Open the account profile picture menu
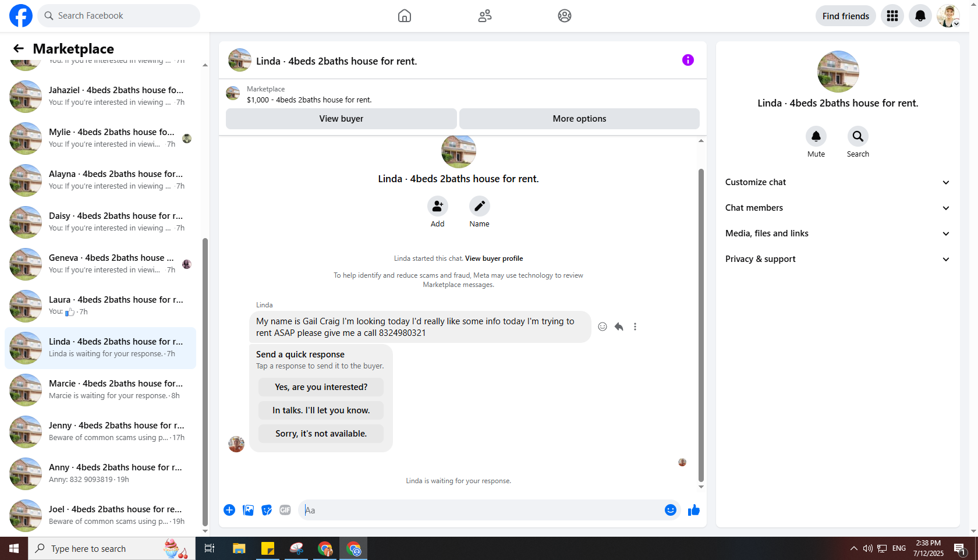The width and height of the screenshot is (978, 560). pyautogui.click(x=948, y=16)
